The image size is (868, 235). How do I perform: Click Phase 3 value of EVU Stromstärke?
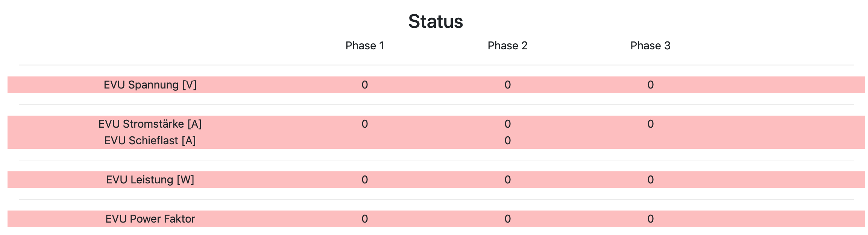coord(650,124)
